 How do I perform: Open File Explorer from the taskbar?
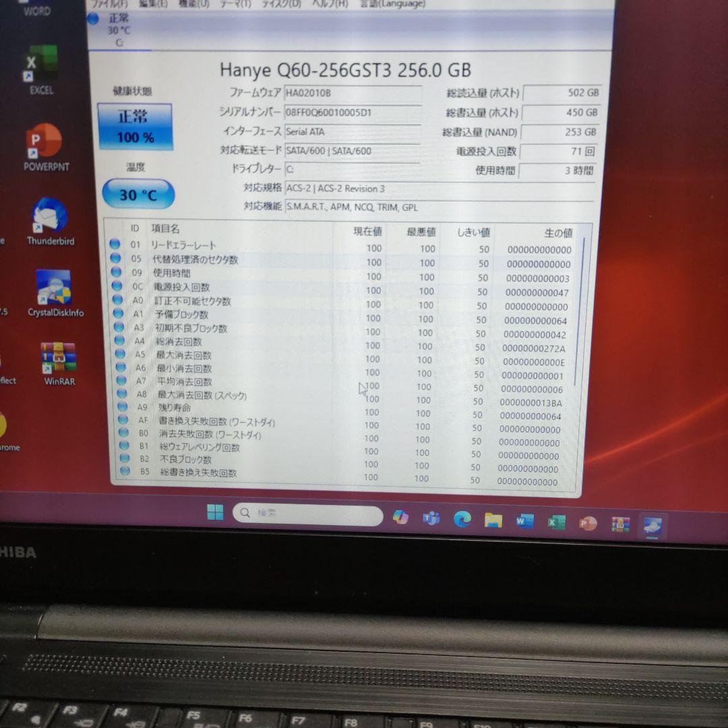tap(493, 520)
